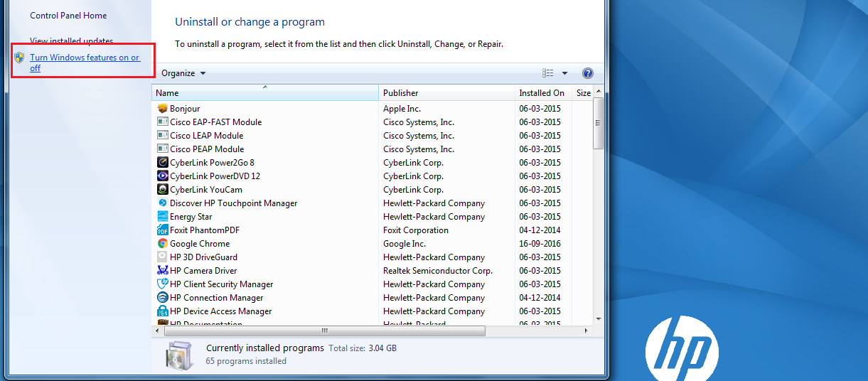
Task: Click the Foxit PhantomPDF icon
Action: pos(163,230)
